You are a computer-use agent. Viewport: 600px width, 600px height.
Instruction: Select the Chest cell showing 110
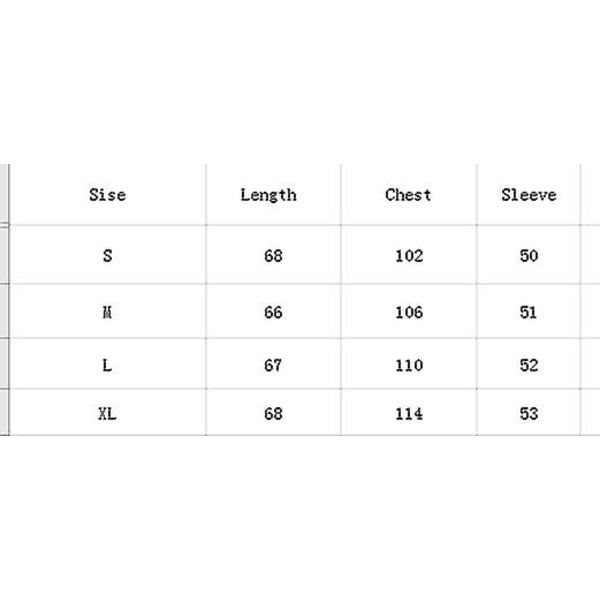click(409, 366)
